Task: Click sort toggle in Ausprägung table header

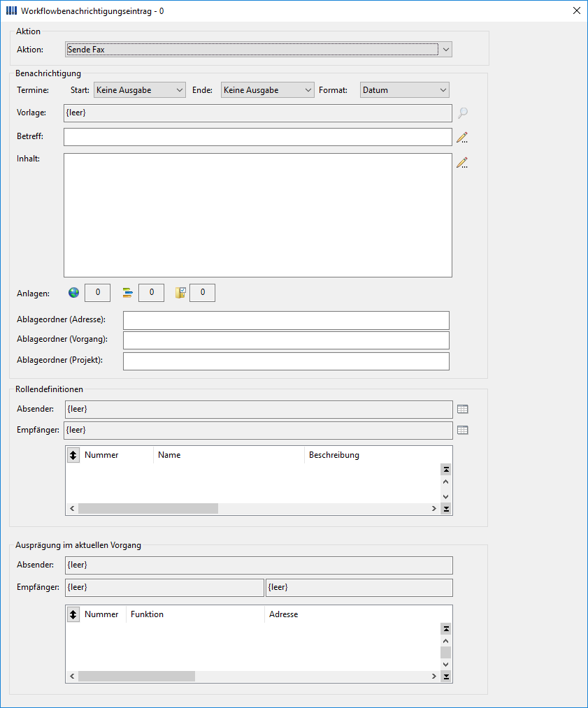Action: coord(73,614)
